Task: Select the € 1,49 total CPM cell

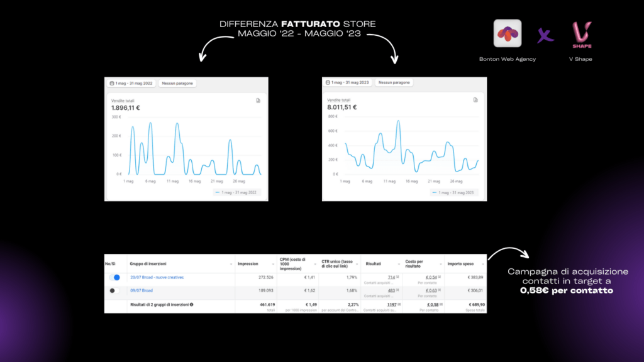Action: point(311,305)
